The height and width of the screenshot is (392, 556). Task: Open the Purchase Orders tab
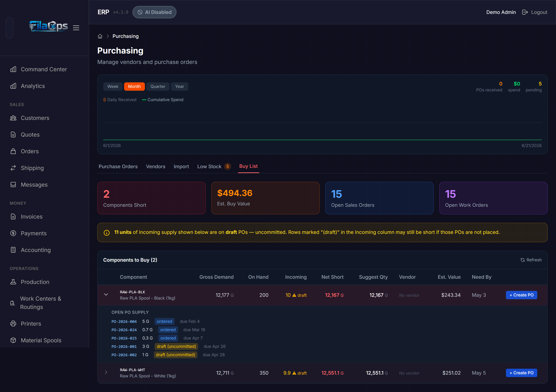[x=118, y=167]
